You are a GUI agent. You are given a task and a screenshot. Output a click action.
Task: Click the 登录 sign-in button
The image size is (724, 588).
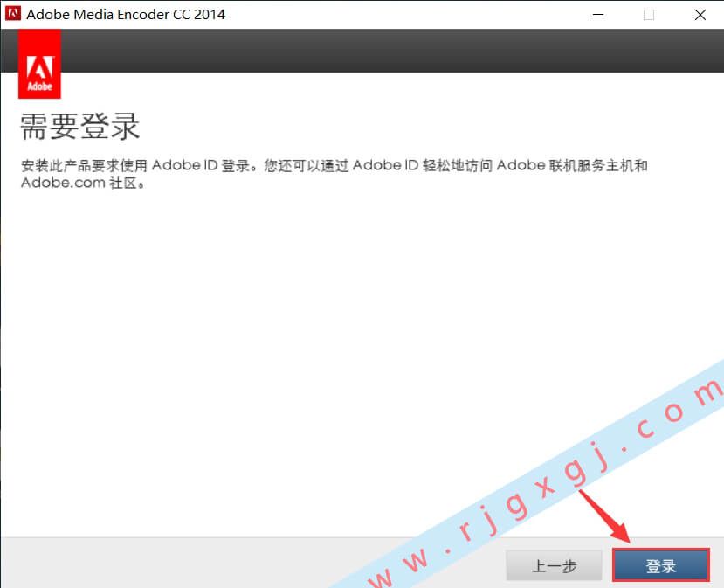pyautogui.click(x=661, y=565)
